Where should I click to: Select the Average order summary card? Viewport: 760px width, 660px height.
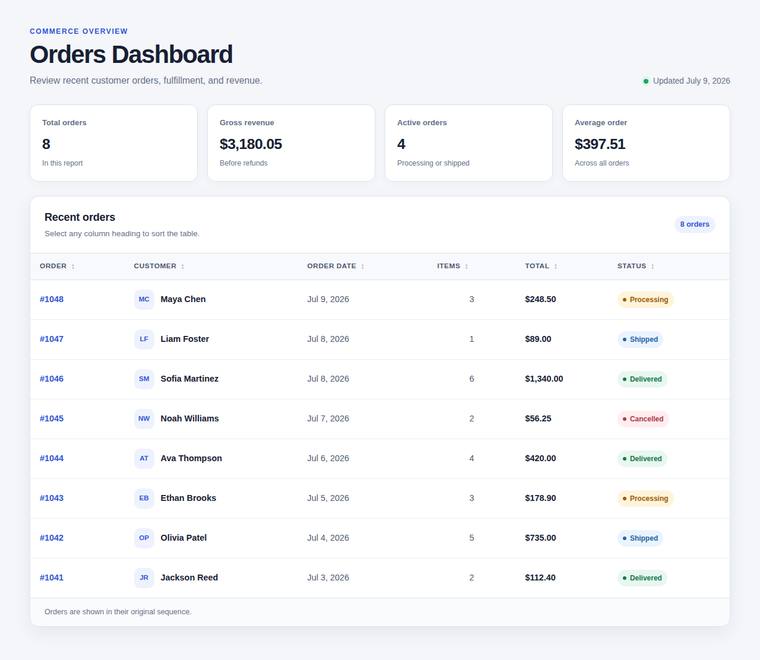pos(646,143)
